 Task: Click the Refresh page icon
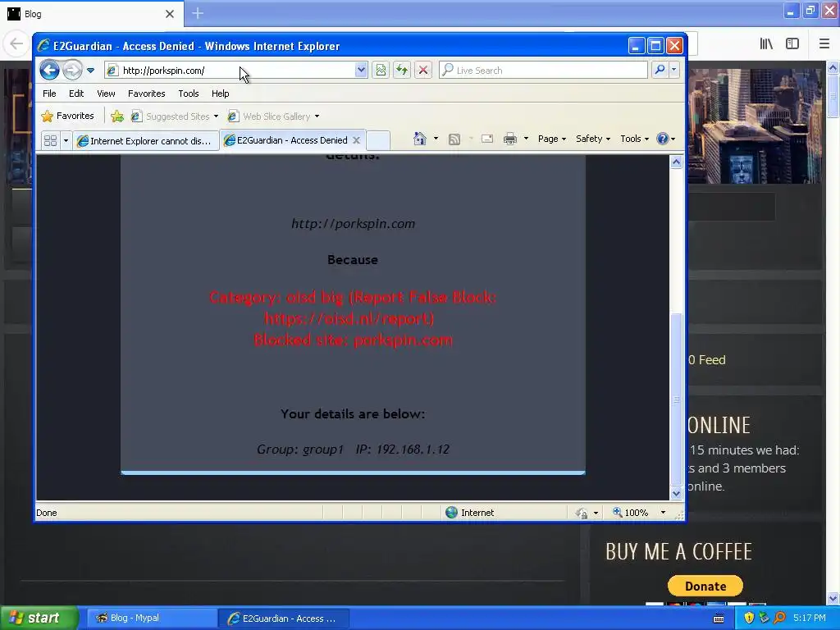pyautogui.click(x=402, y=71)
